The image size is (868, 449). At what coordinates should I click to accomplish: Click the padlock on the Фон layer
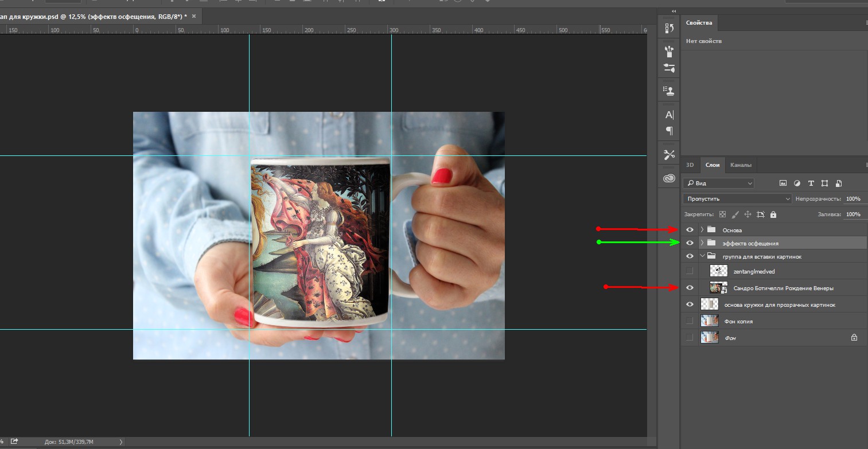coord(854,338)
